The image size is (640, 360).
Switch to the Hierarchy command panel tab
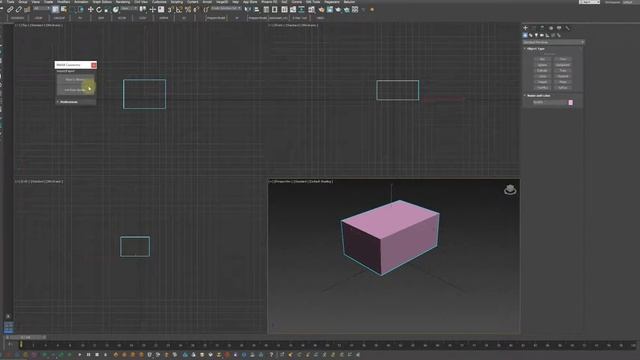click(x=542, y=28)
